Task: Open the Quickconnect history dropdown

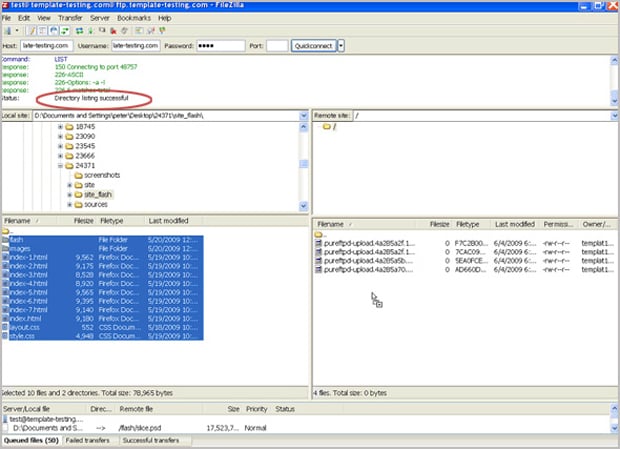Action: pyautogui.click(x=342, y=46)
